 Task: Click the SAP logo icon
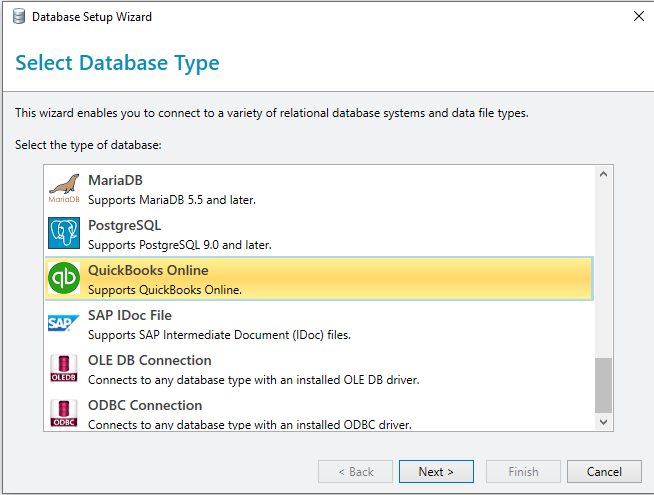point(63,323)
